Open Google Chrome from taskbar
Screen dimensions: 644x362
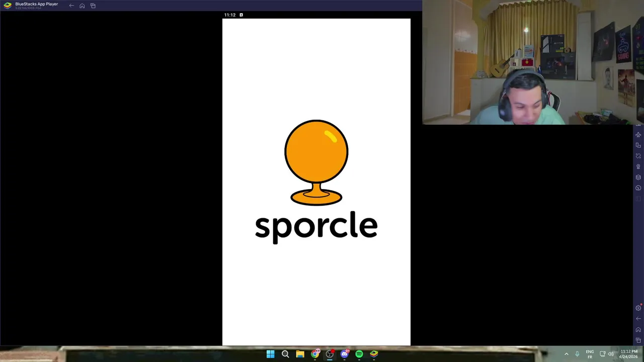click(x=315, y=354)
